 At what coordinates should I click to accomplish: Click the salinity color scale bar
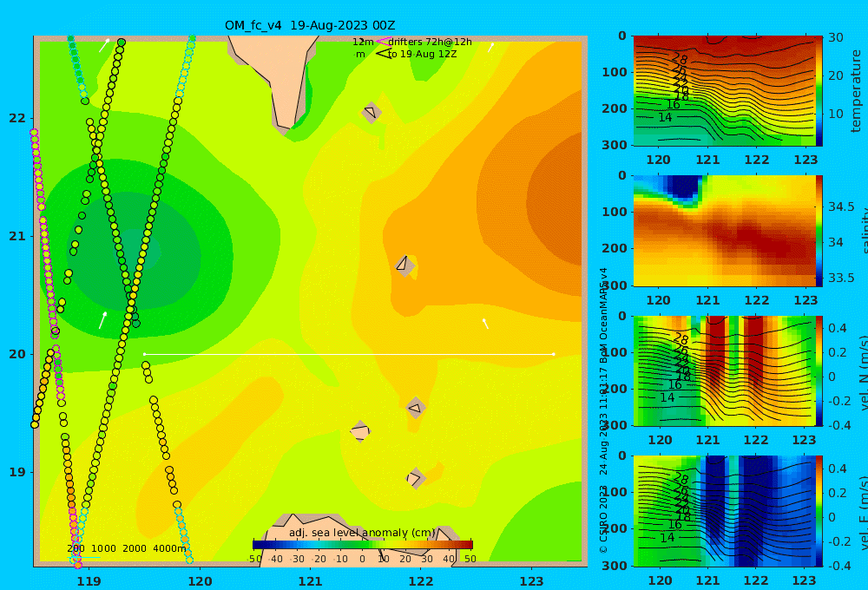coord(819,231)
